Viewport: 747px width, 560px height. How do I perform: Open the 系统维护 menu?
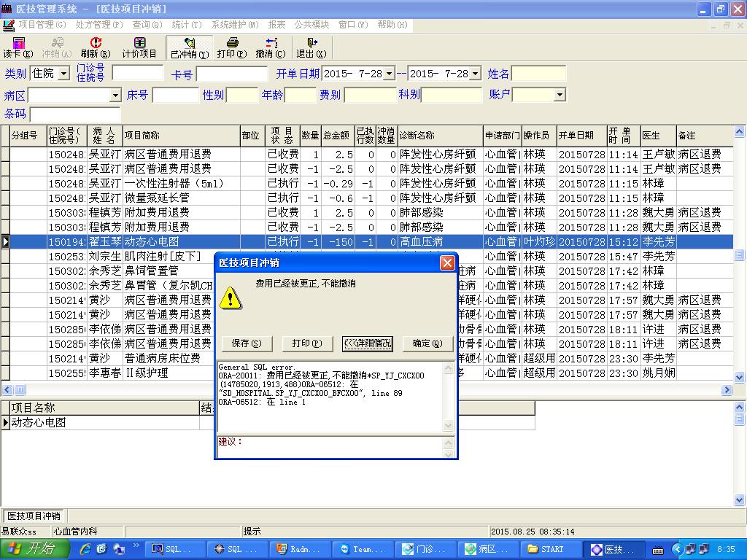[x=236, y=25]
